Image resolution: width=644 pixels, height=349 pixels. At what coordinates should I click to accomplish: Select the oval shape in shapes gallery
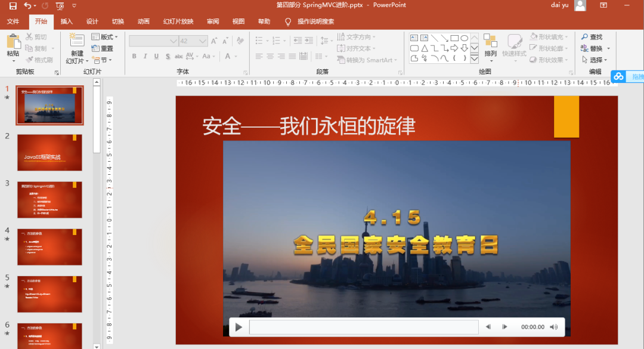464,38
